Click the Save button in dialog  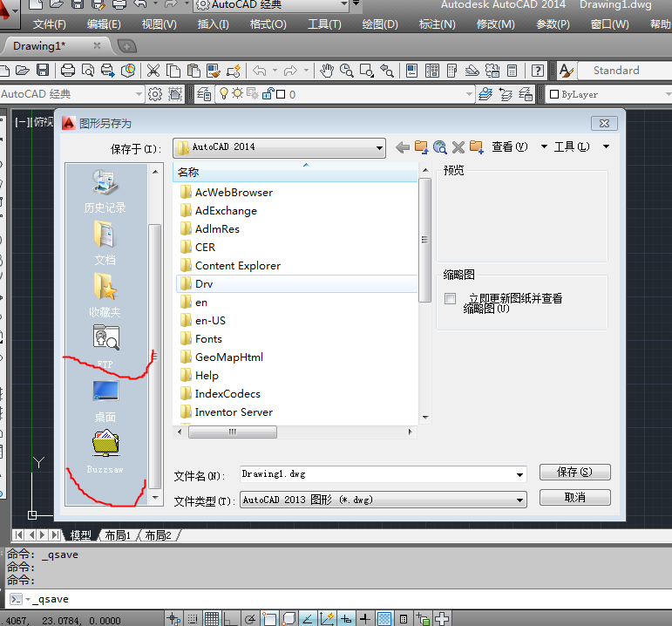point(574,472)
